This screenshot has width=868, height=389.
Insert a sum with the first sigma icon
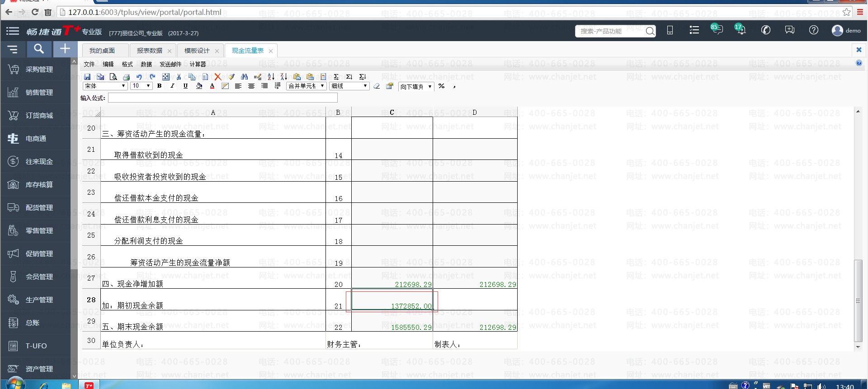point(336,77)
